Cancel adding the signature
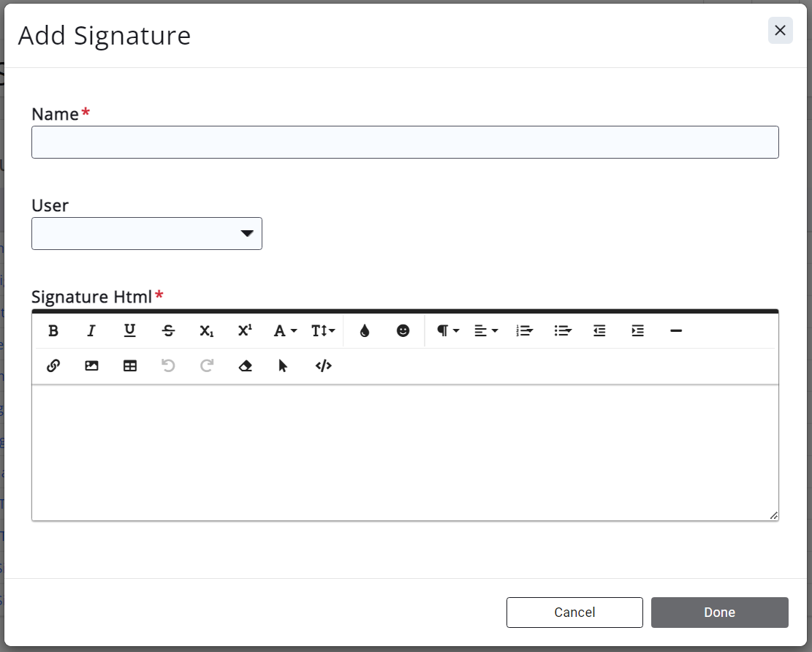The image size is (812, 652). pos(574,613)
